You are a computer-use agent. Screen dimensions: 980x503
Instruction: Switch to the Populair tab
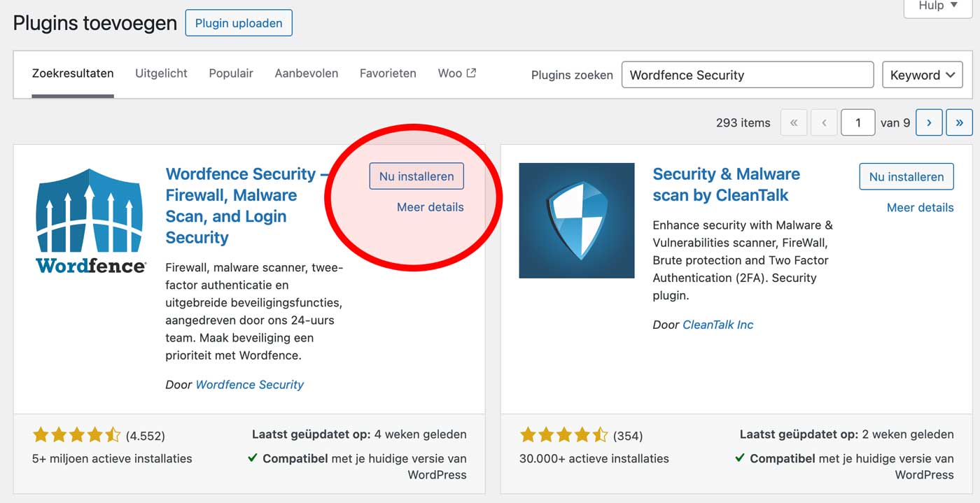pyautogui.click(x=231, y=73)
